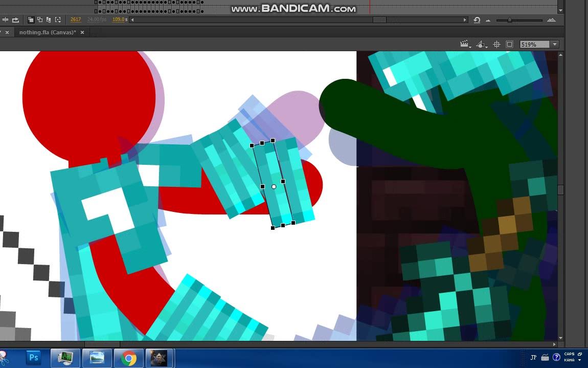This screenshot has height=368, width=588.
Task: Close the partially hidden left document tab
Action: [x=7, y=32]
